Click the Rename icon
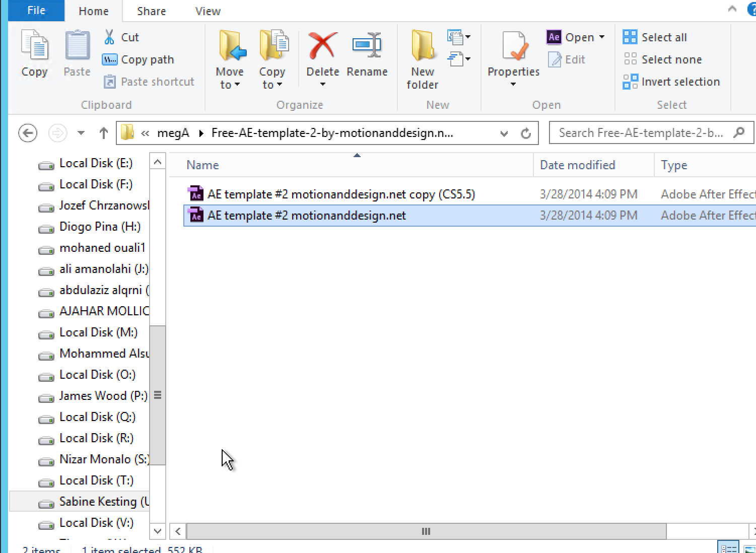Image resolution: width=756 pixels, height=553 pixels. click(367, 46)
